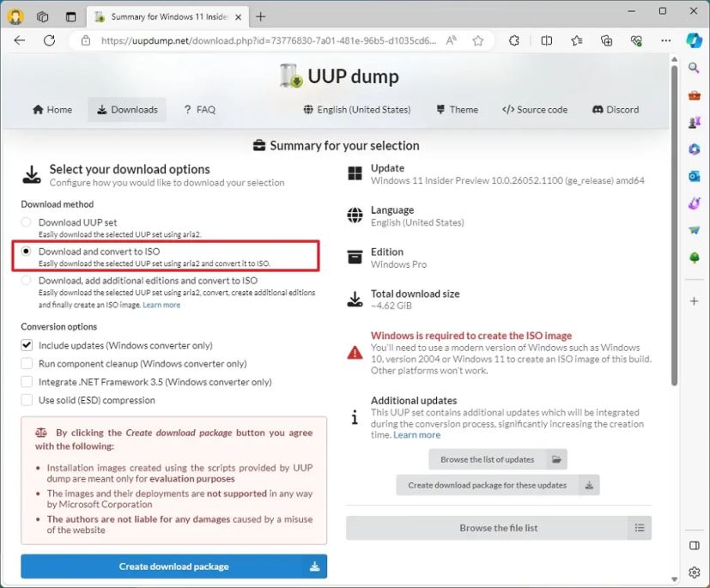Add page to favorites star icon
Screen dimensions: 710x588
477,40
